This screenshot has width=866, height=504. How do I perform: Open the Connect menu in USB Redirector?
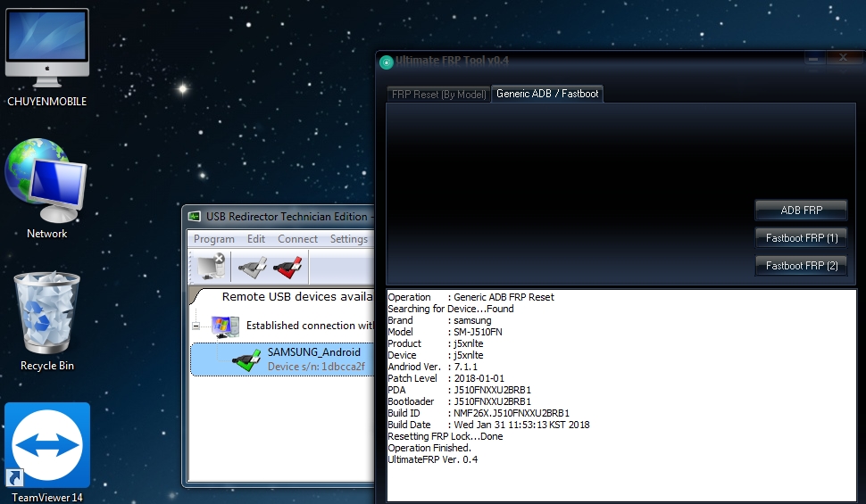(x=297, y=239)
